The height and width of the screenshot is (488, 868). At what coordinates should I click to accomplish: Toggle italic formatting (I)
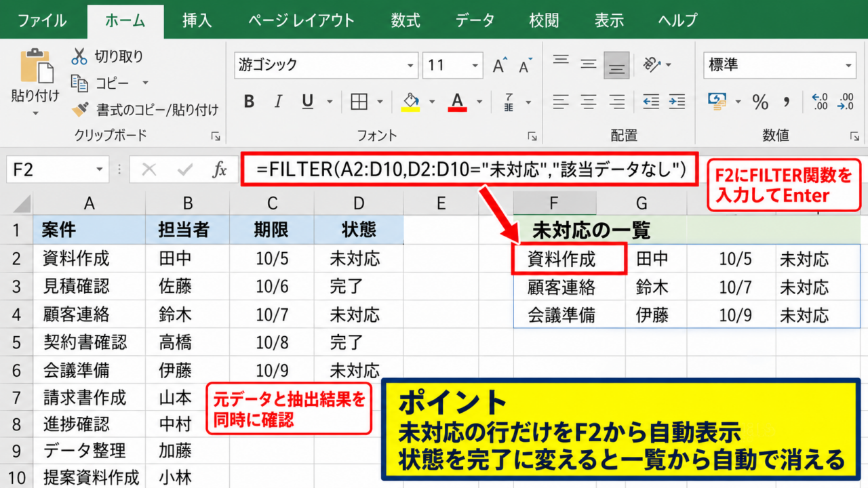click(278, 102)
